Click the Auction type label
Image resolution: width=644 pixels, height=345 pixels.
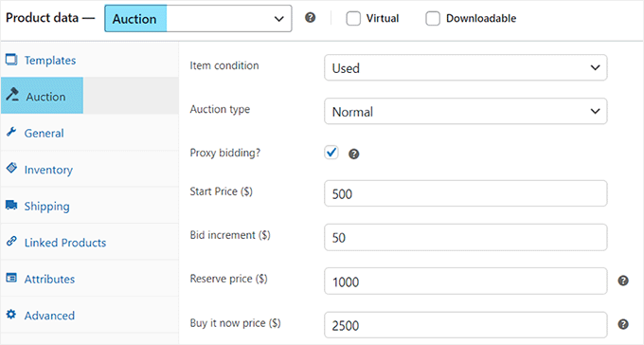[220, 109]
